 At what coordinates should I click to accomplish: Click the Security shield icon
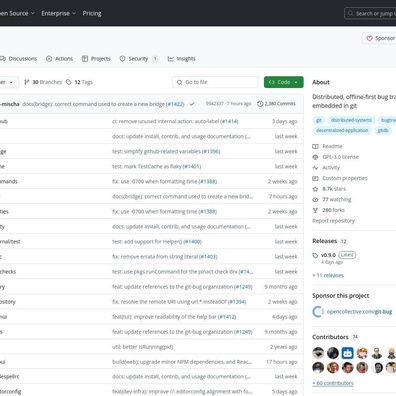click(x=122, y=59)
